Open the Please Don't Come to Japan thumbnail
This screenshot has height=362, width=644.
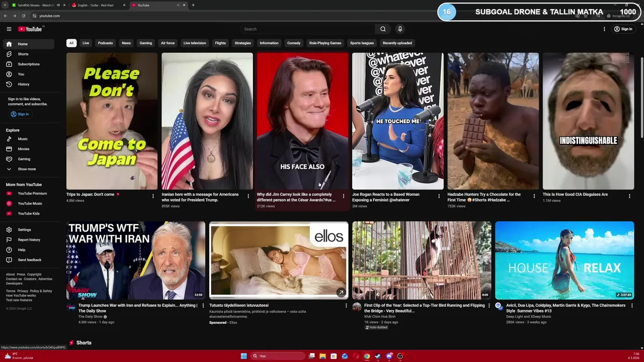pos(112,121)
